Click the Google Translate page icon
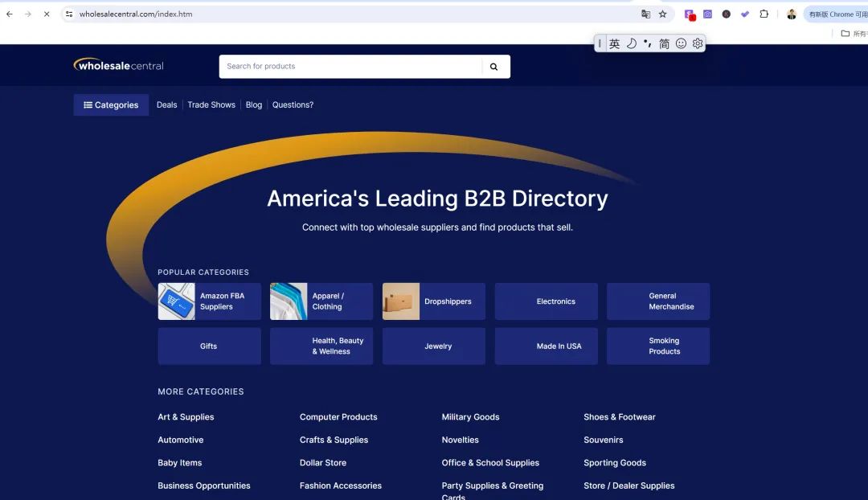This screenshot has height=500, width=868. click(645, 14)
